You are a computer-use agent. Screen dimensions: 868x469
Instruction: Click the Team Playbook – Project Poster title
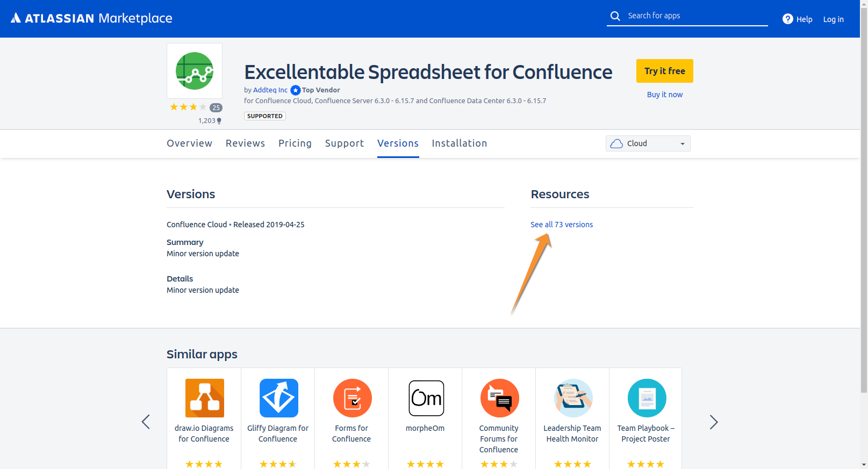[646, 434]
